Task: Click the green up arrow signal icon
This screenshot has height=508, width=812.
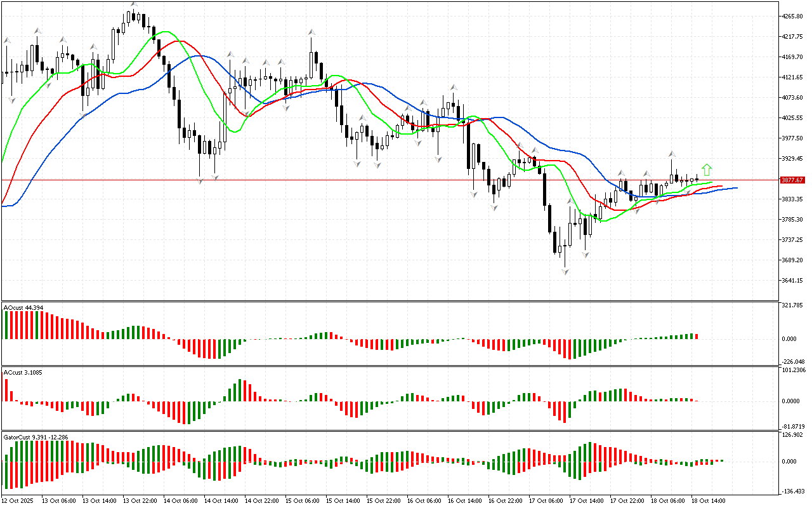Action: click(707, 170)
